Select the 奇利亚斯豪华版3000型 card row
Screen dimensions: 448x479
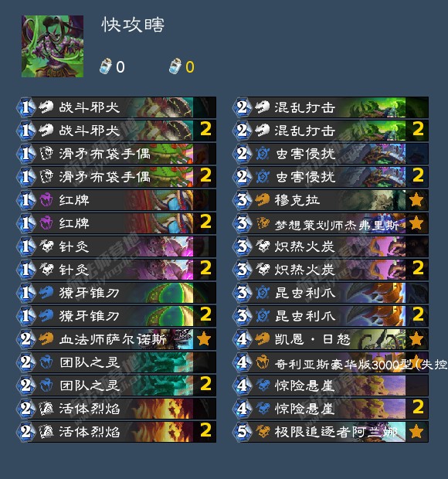click(x=331, y=362)
